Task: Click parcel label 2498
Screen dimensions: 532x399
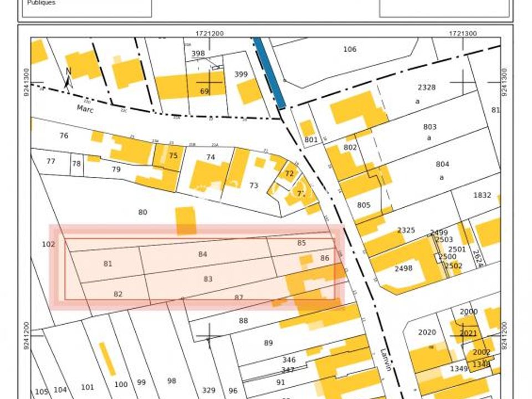Action: tap(403, 268)
